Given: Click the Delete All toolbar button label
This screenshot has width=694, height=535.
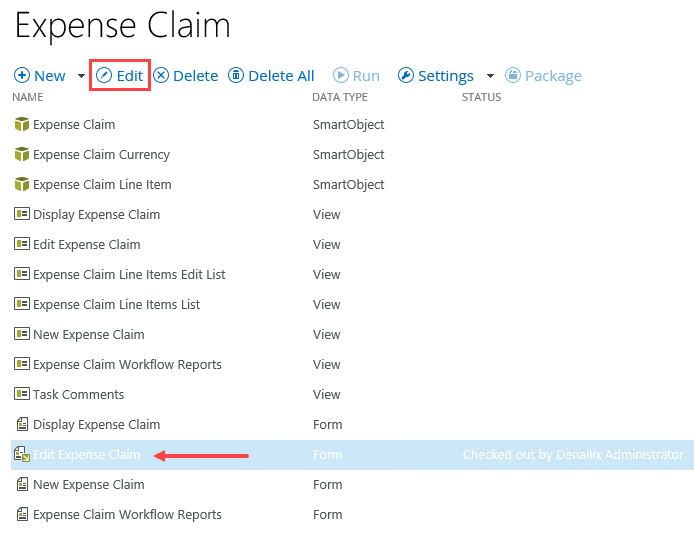Looking at the screenshot, I should click(x=281, y=76).
